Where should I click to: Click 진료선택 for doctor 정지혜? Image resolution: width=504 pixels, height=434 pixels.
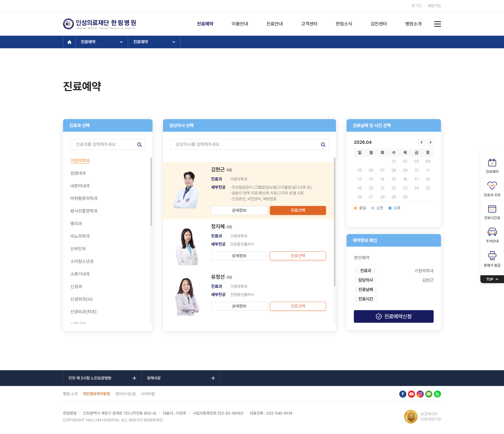pos(298,256)
